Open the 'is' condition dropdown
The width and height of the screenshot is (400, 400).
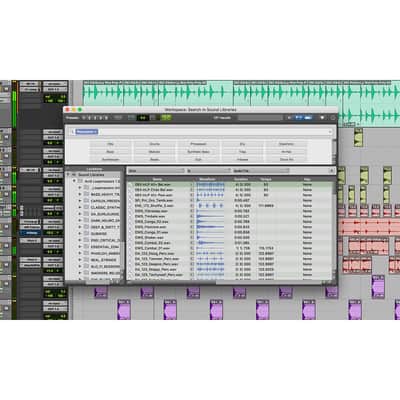[x=208, y=171]
